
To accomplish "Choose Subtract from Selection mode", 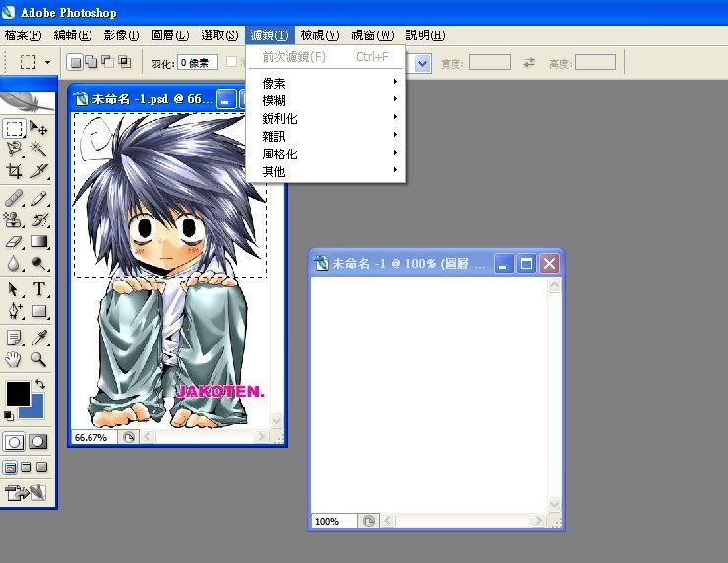I will click(107, 62).
